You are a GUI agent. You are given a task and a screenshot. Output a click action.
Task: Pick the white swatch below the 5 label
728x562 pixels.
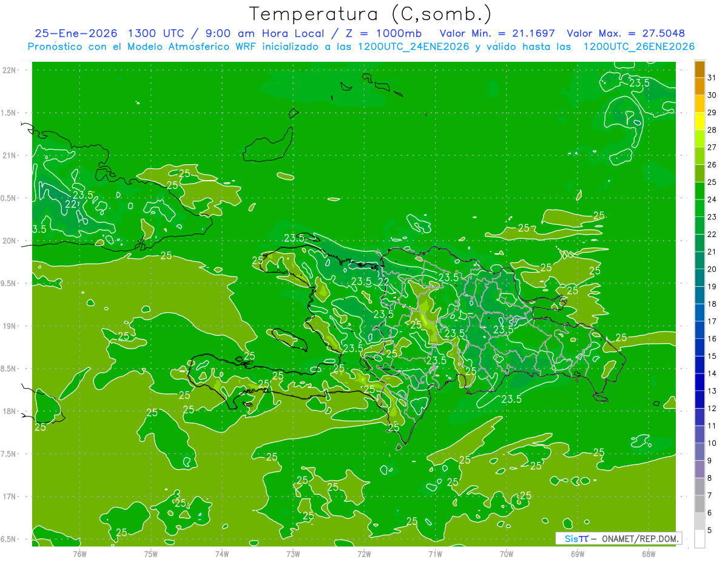699,539
